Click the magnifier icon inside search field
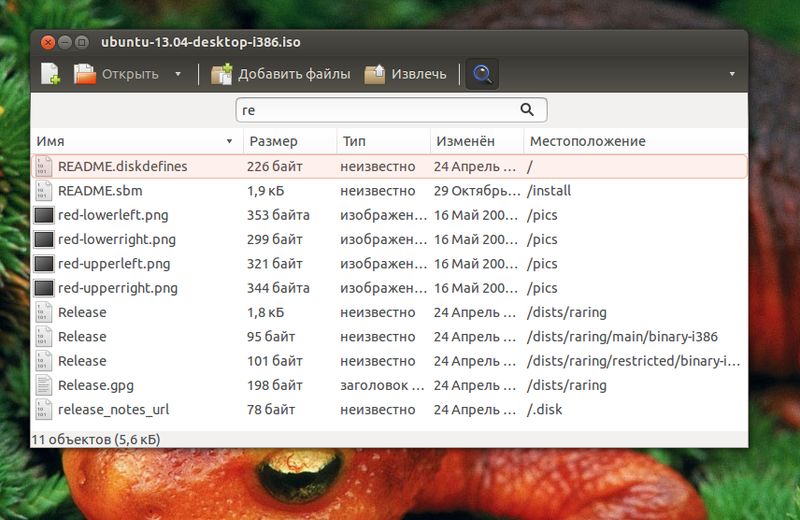The height and width of the screenshot is (520, 800). click(527, 110)
